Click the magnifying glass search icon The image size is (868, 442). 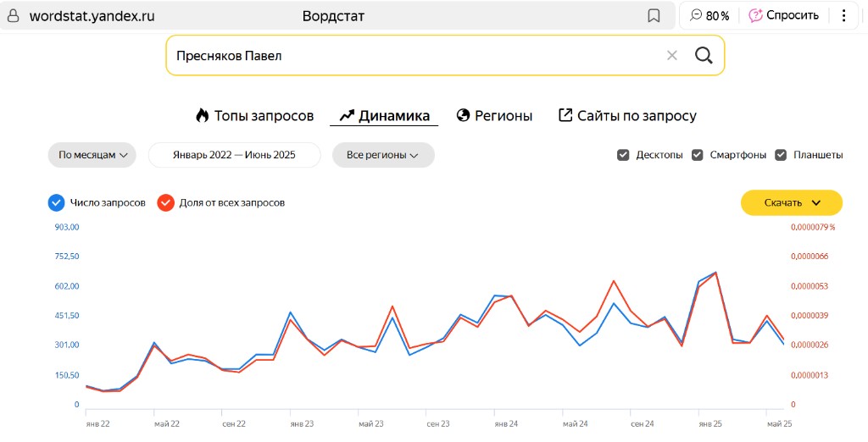pyautogui.click(x=703, y=56)
